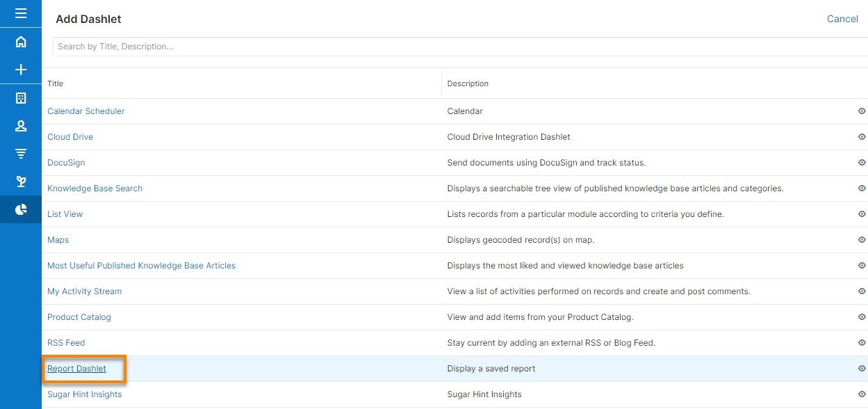This screenshot has height=409, width=868.
Task: Preview the Calendar Scheduler dashlet eye icon
Action: click(x=862, y=111)
